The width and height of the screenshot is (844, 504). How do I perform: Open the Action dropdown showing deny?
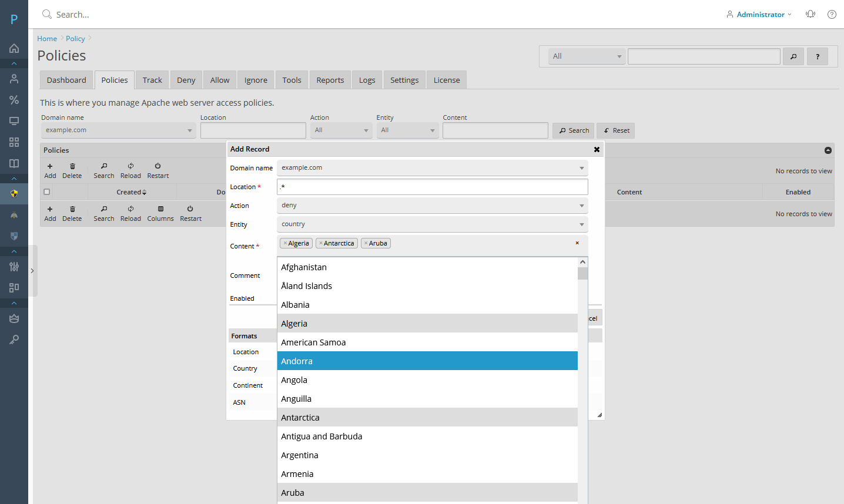[x=432, y=206]
